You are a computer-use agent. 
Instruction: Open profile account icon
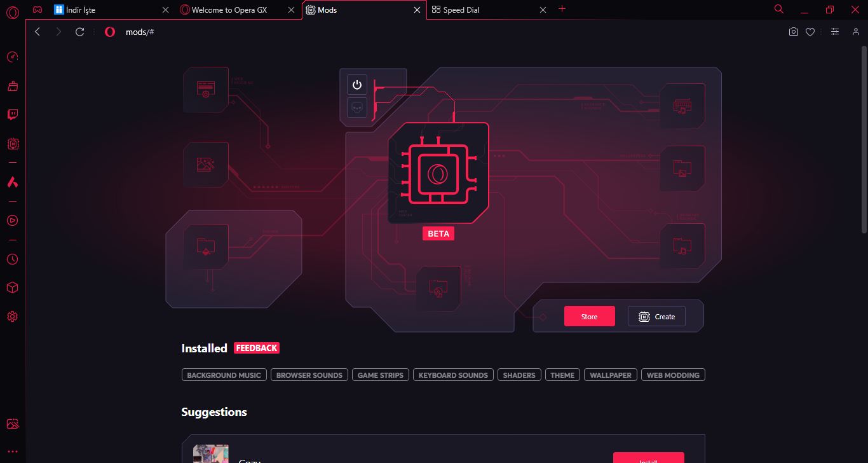[856, 32]
